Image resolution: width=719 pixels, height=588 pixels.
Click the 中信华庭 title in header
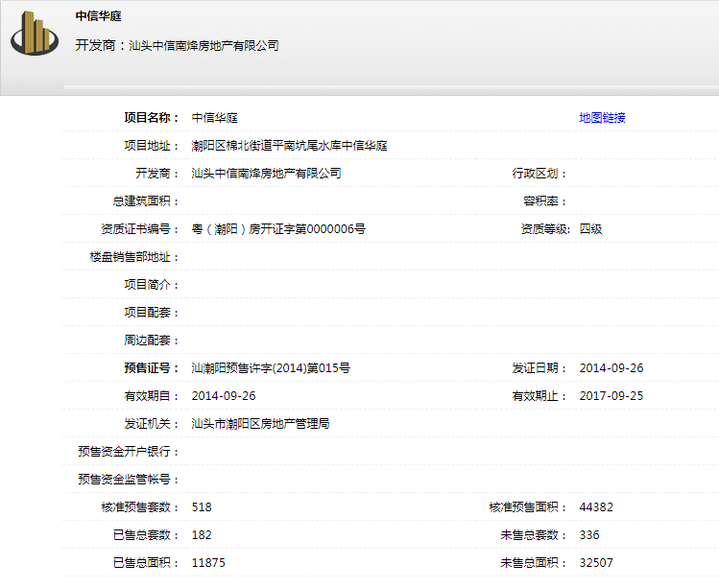98,16
